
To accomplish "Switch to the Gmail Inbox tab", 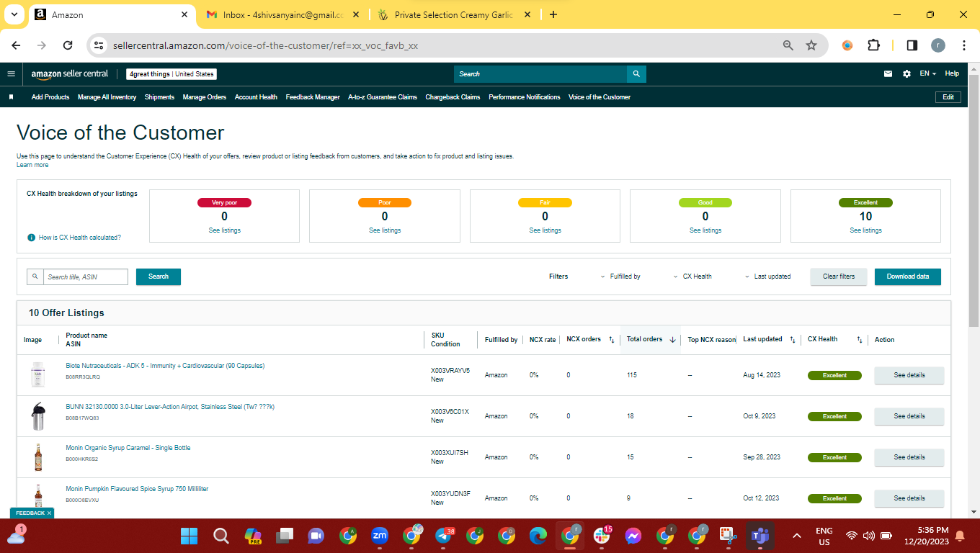I will pyautogui.click(x=283, y=14).
